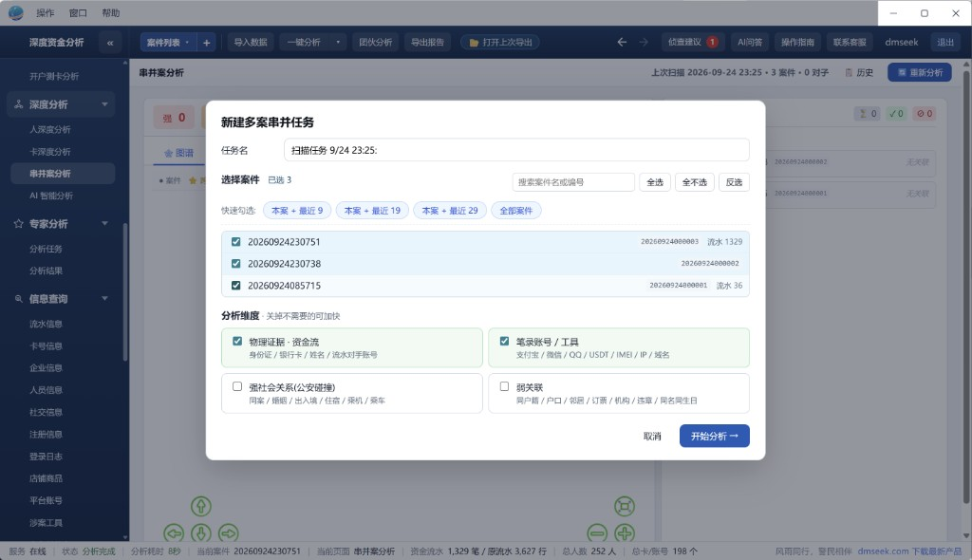The width and height of the screenshot is (972, 560).
Task: Open 一键分析 dropdown arrow
Action: (x=338, y=42)
